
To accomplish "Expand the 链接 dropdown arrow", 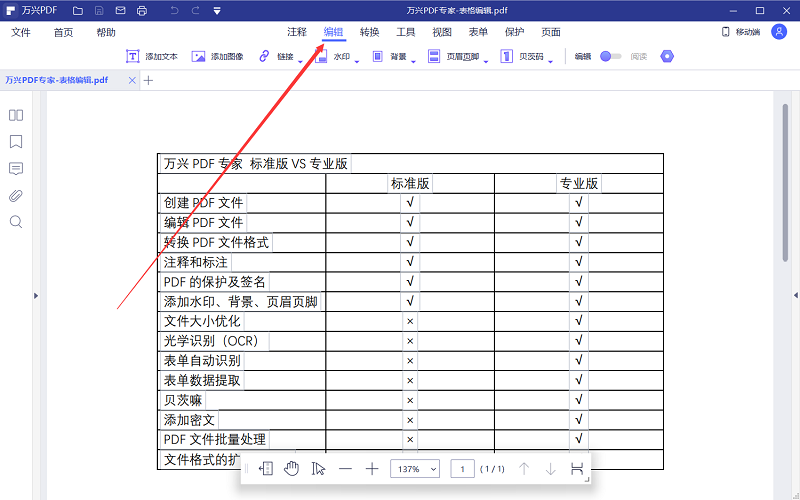I will click(x=300, y=62).
